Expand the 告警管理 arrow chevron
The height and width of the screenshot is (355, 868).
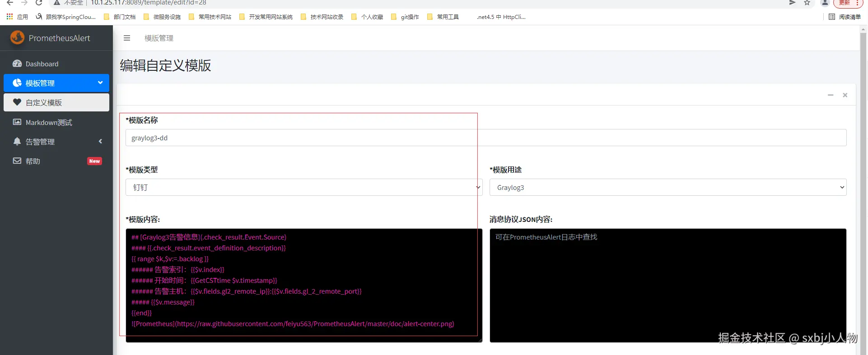click(x=100, y=141)
